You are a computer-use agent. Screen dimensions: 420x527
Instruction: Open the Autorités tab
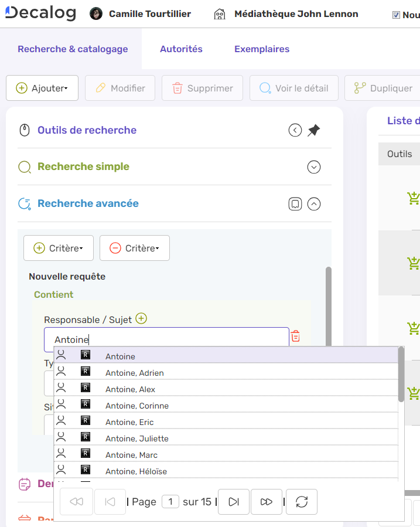tap(181, 49)
